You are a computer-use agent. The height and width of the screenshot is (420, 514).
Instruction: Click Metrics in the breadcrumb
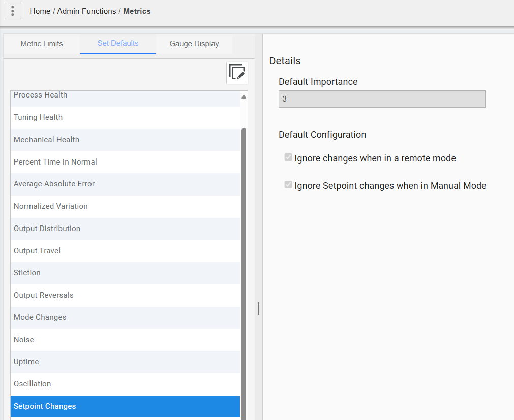coord(137,11)
